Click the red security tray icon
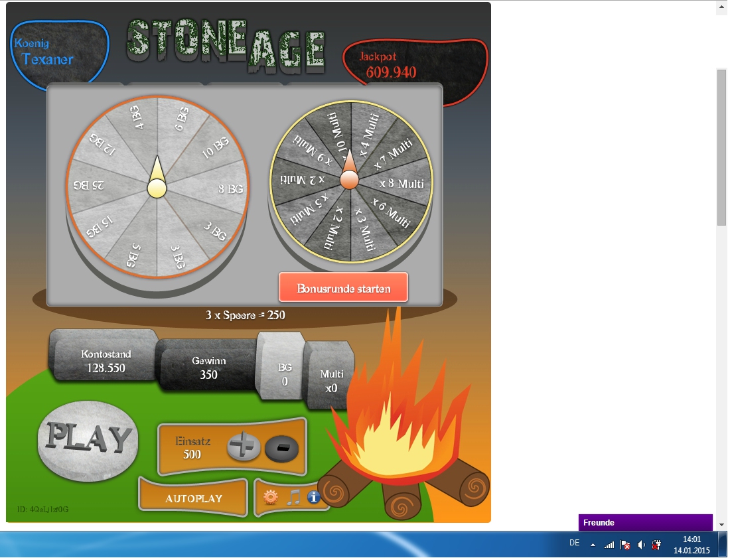 coord(656,544)
